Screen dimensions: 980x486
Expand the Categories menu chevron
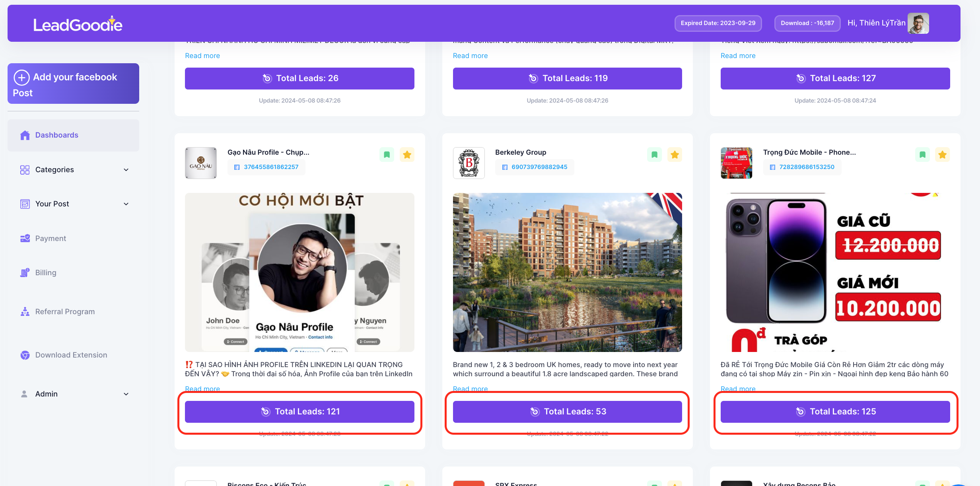click(x=126, y=170)
